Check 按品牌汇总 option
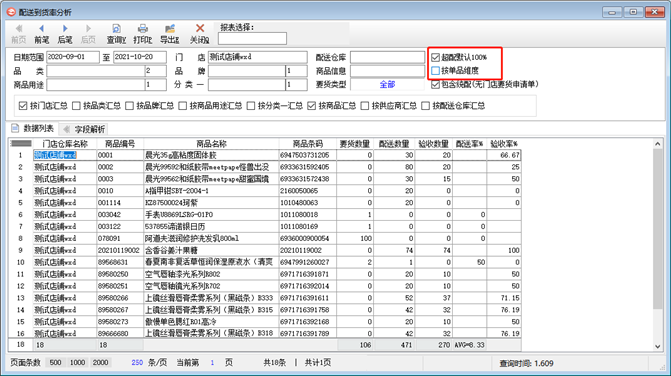Viewport: 671px width, 376px height. point(129,106)
